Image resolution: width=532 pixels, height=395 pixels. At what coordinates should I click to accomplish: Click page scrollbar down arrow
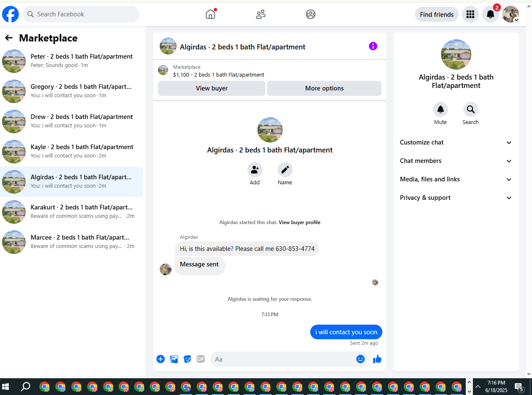point(529,374)
